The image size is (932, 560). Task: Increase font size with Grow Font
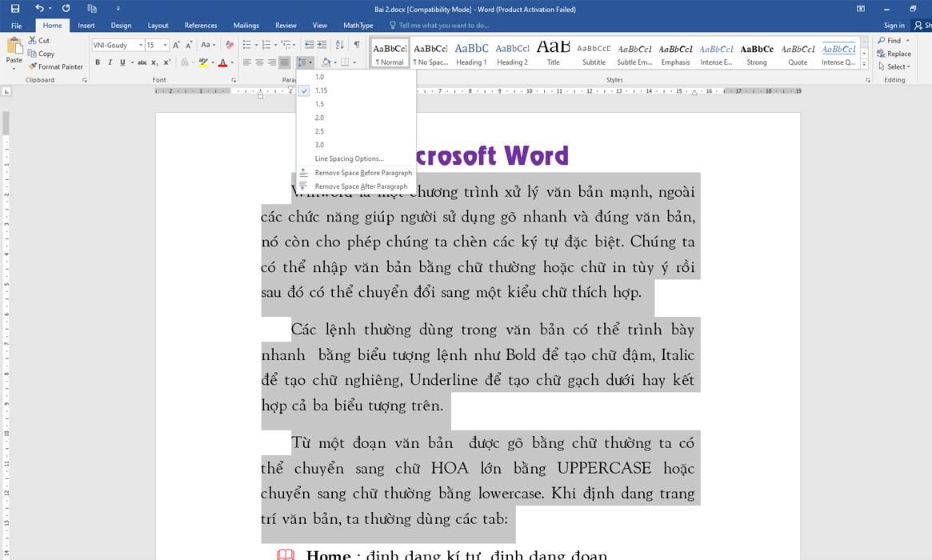tap(177, 45)
